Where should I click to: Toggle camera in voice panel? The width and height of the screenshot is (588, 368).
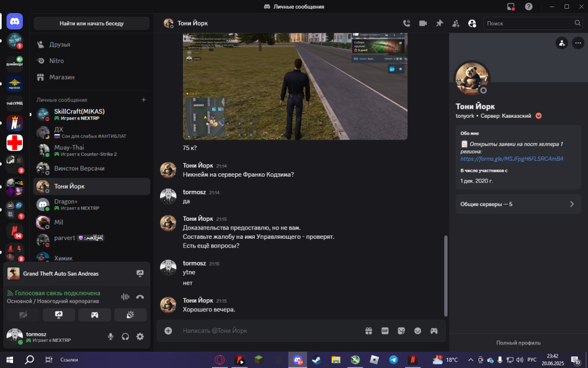(x=23, y=315)
